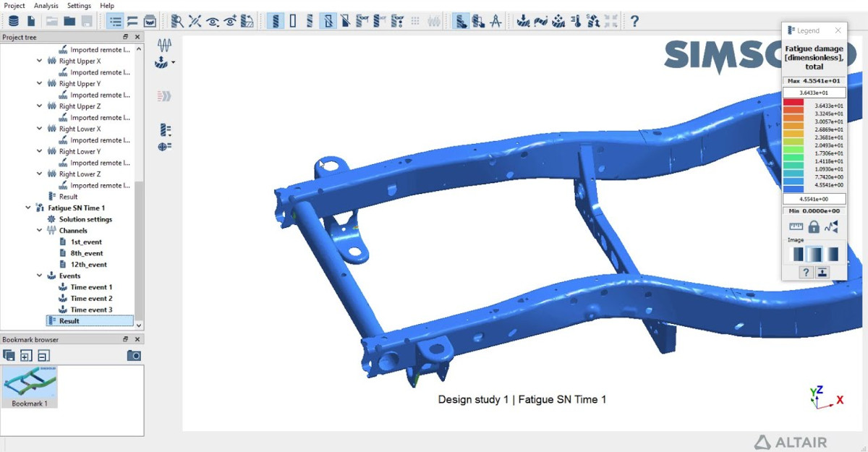Click the legend question mark help button
Screen dimensions: 868x452
tap(806, 273)
